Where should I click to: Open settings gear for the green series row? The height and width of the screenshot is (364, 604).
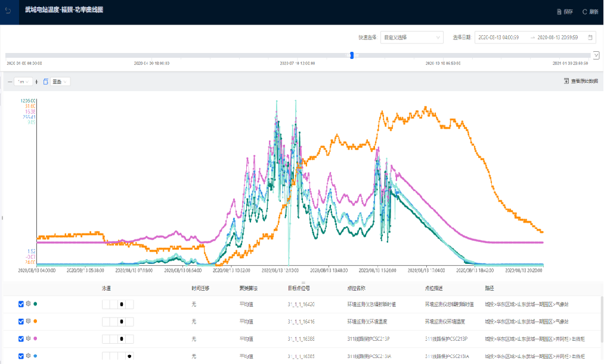point(28,304)
